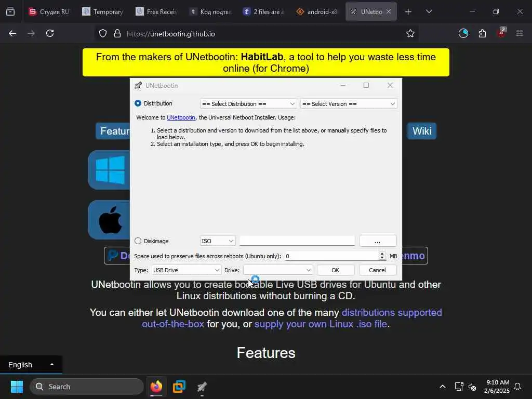Click the taskbar Search box
This screenshot has width=532, height=399.
87,387
